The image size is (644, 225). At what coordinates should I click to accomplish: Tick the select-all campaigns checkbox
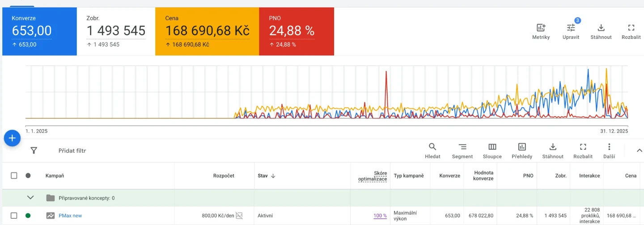(14, 175)
